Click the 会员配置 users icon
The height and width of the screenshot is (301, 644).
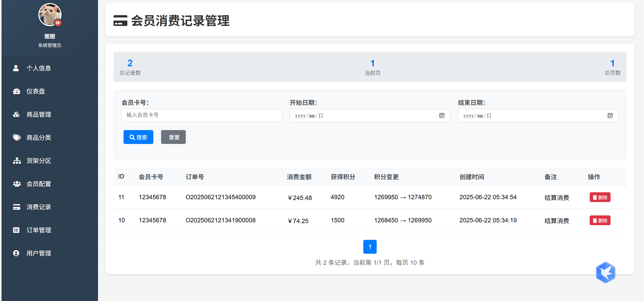pyautogui.click(x=17, y=184)
